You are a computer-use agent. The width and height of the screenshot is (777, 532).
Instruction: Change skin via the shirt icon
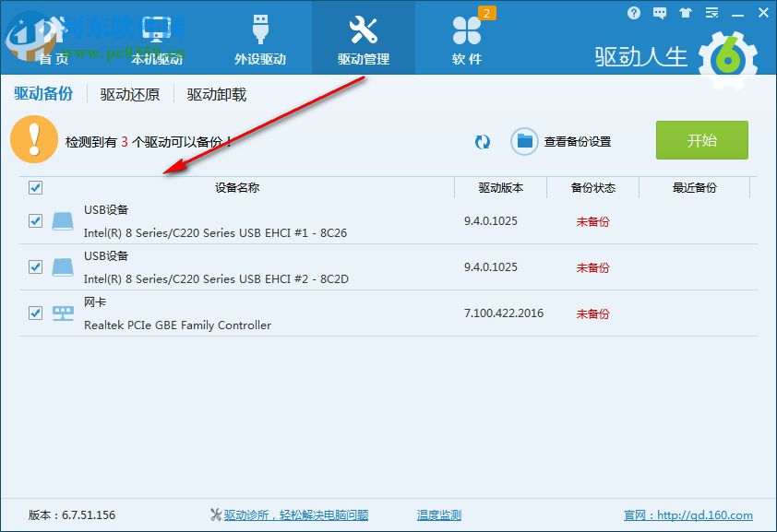click(x=686, y=13)
